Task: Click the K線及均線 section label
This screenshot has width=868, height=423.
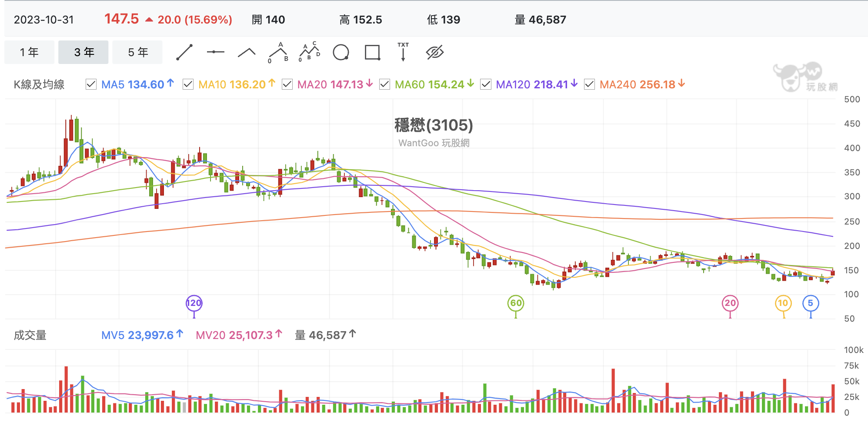Action: (39, 84)
